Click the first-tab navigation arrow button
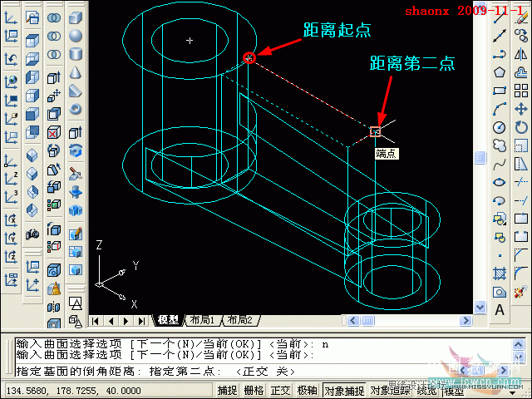The image size is (532, 399). click(x=96, y=321)
